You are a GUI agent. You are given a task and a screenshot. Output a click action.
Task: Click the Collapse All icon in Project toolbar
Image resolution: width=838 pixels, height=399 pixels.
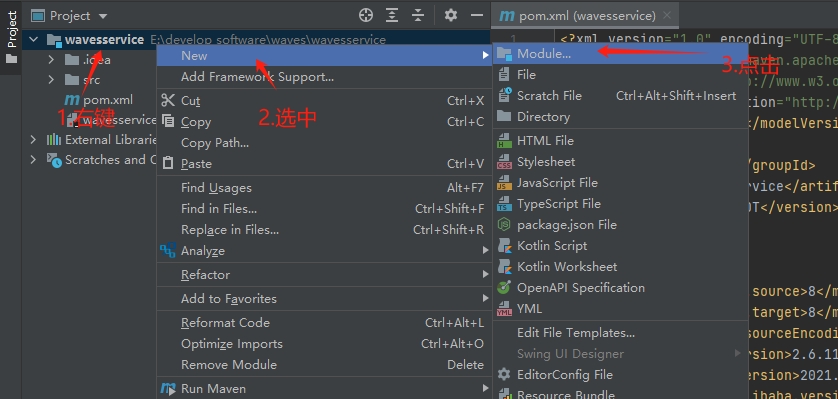(418, 15)
